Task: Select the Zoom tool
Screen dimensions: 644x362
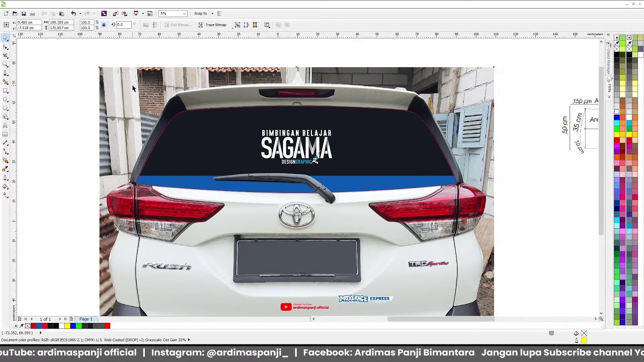Action: (5, 64)
